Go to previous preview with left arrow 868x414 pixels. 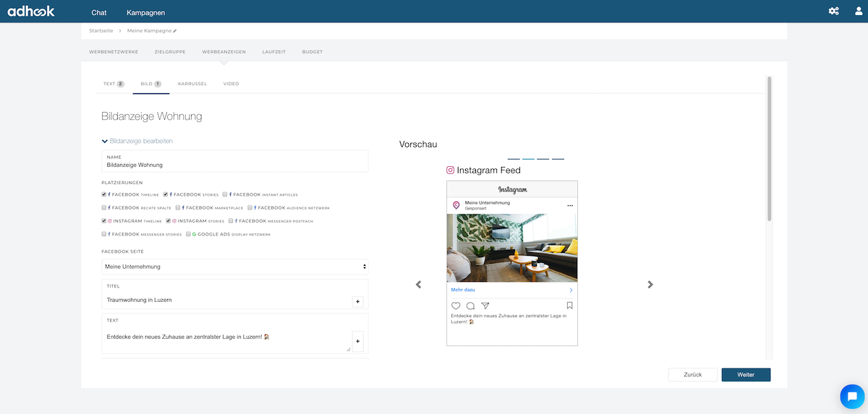click(x=418, y=285)
